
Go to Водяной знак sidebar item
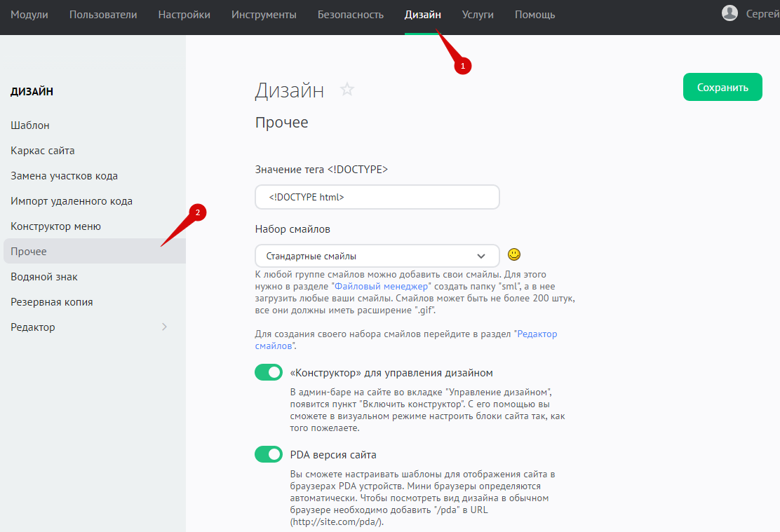point(44,277)
